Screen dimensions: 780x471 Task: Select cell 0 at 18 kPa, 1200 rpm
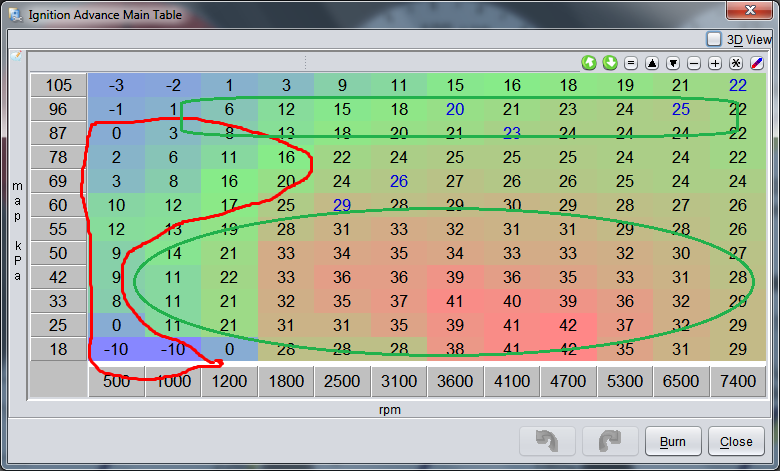pyautogui.click(x=229, y=349)
